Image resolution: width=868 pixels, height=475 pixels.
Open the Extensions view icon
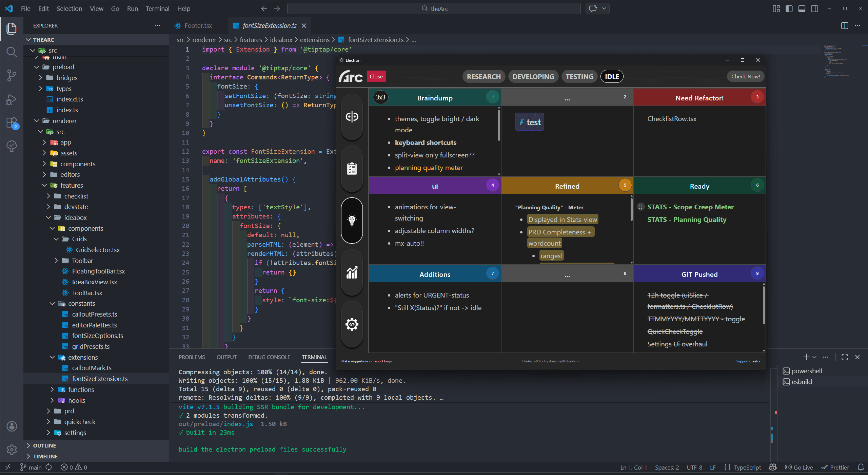[x=12, y=123]
